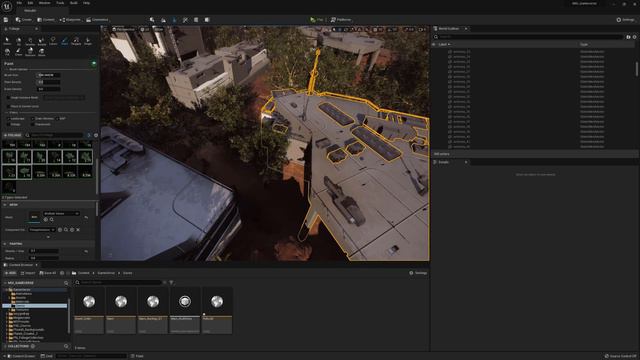Open the Edit menu
Viewport: 640px width, 360px height.
[x=30, y=3]
